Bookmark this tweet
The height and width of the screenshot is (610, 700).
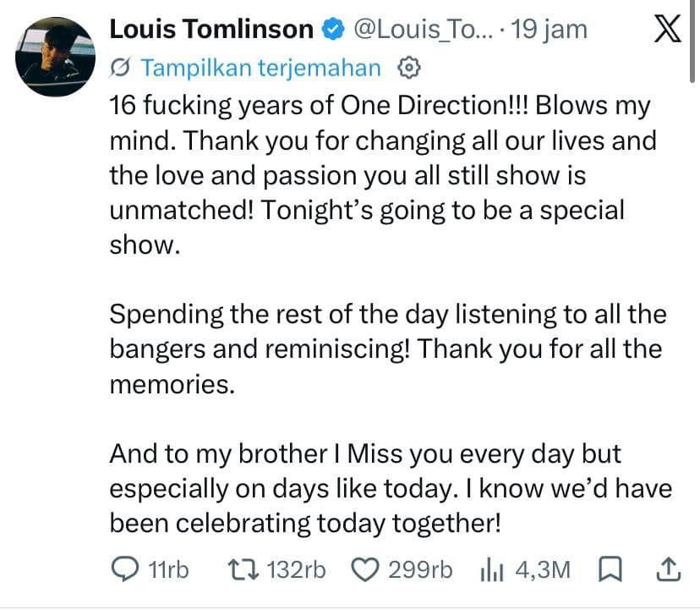click(610, 569)
